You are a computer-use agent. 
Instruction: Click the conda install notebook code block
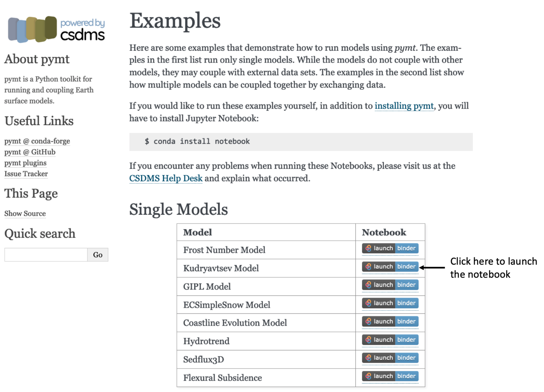[x=301, y=142]
